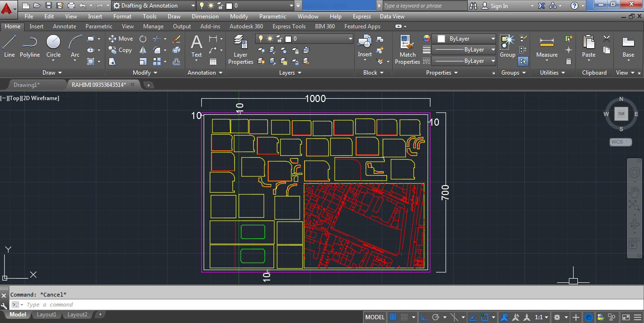Viewport: 644px width, 323px height.
Task: Toggle object snap in status bar
Action: coord(485,317)
